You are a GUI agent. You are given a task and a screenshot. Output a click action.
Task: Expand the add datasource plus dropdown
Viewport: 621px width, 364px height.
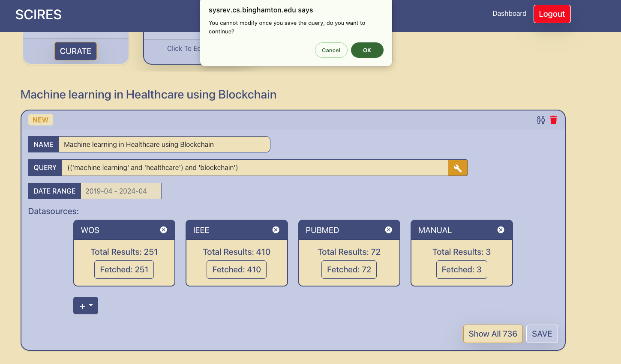[86, 306]
